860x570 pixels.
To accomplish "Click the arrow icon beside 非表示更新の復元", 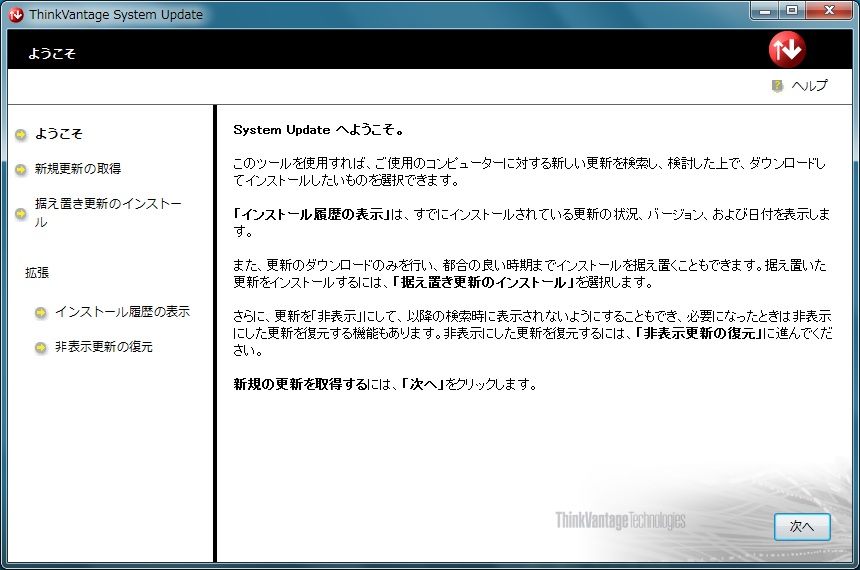I will point(41,347).
